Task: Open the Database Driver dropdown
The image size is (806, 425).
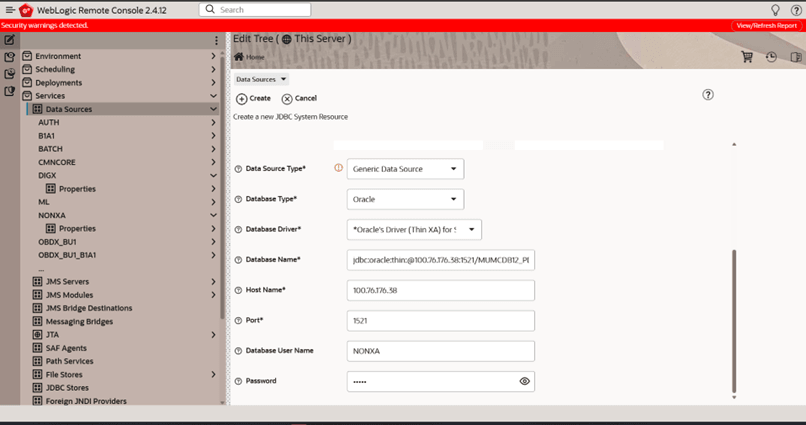Action: 414,229
